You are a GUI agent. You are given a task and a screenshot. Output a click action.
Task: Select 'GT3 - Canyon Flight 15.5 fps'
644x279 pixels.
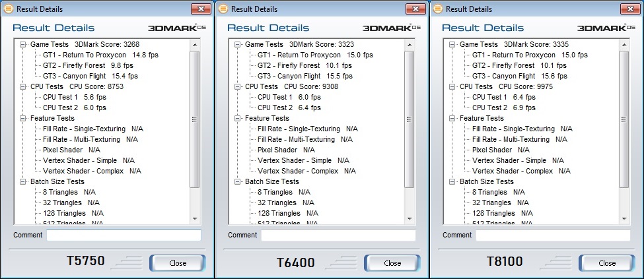(305, 76)
